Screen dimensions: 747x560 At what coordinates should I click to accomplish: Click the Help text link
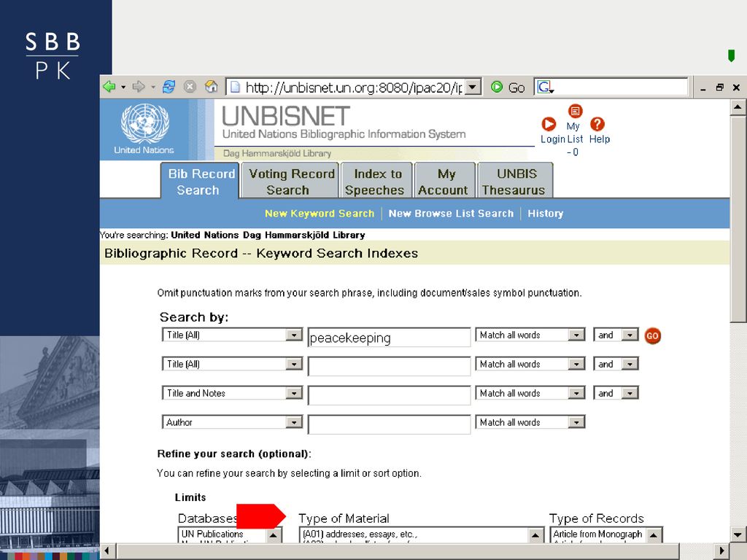[600, 139]
